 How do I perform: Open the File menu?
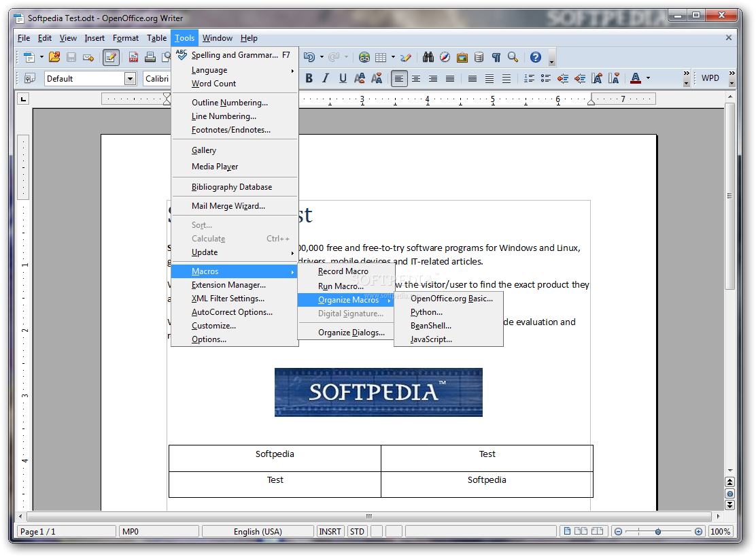(x=24, y=38)
